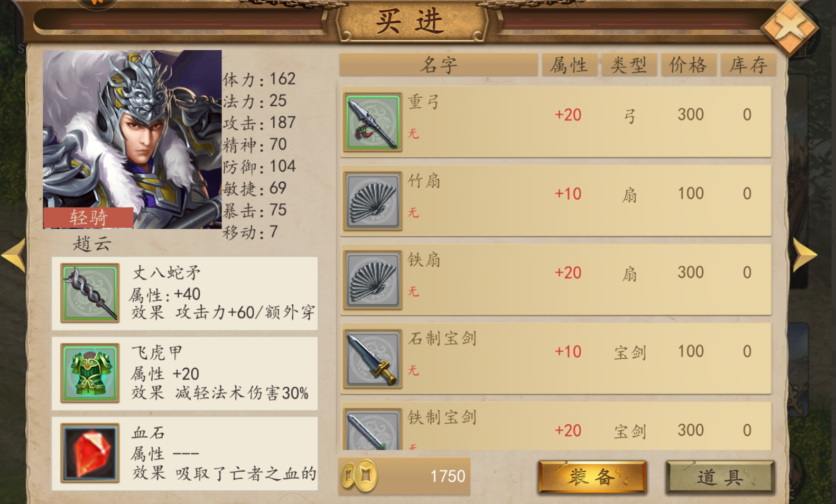836x504 pixels.
Task: Select the 铁扇 iron fan icon
Action: [x=373, y=280]
